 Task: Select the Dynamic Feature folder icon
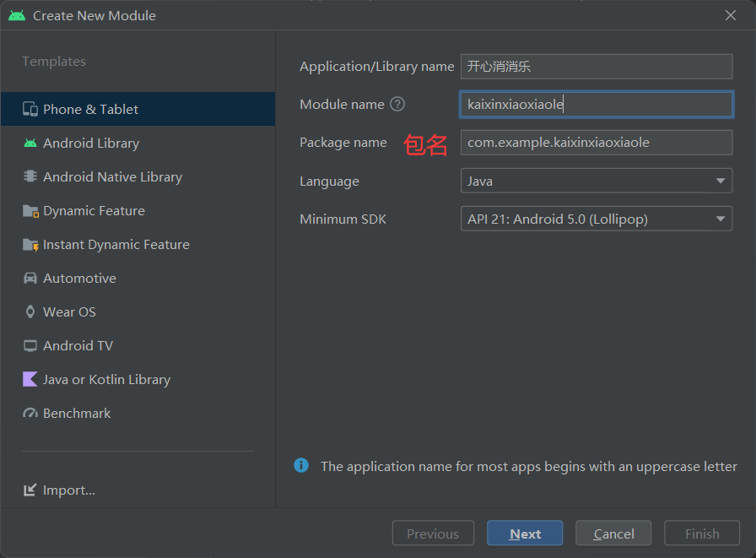(30, 211)
